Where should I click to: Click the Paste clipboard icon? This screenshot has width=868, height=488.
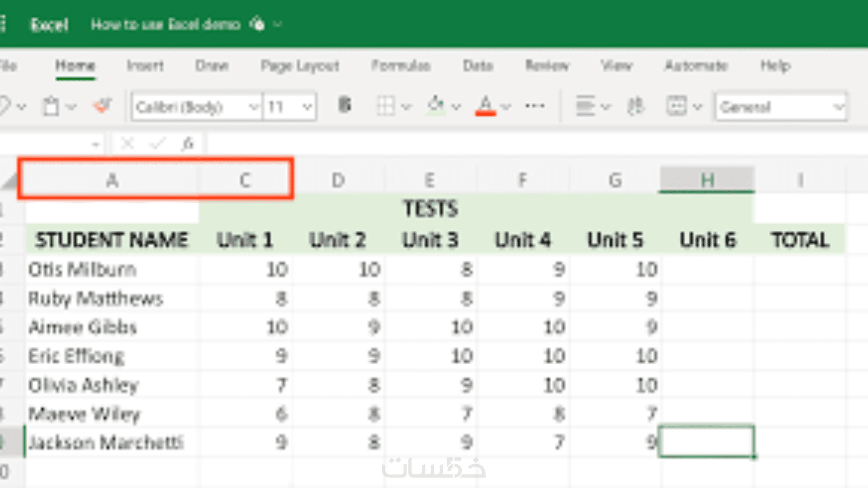52,106
